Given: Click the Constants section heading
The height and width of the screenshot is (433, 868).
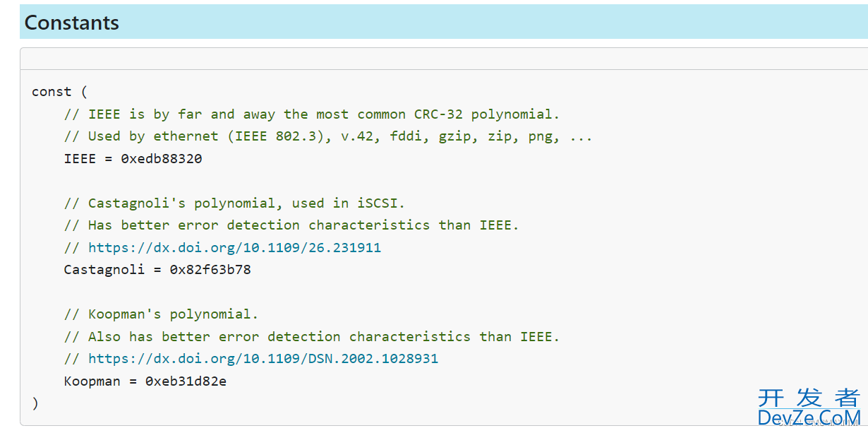Looking at the screenshot, I should [72, 23].
